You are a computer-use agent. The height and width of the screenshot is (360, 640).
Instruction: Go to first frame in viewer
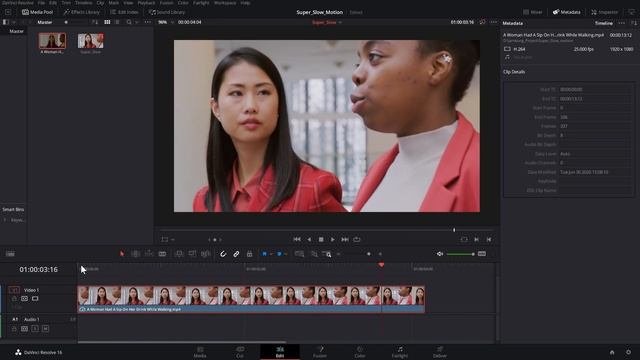point(297,240)
